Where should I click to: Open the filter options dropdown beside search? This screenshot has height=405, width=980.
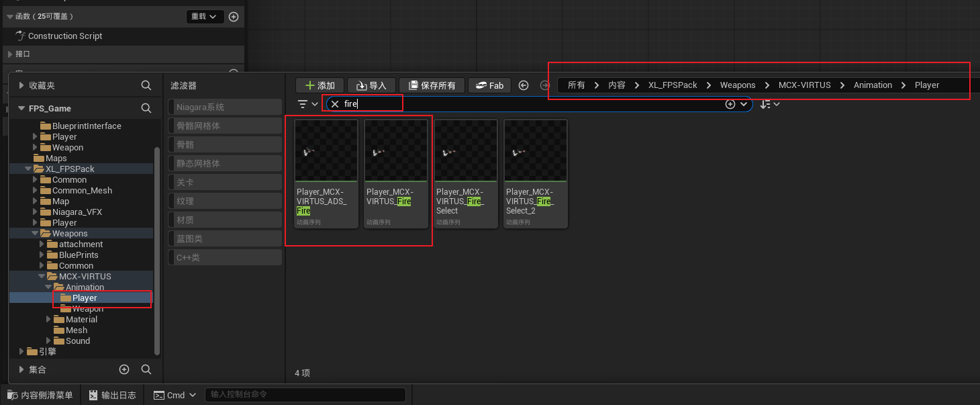pos(308,104)
